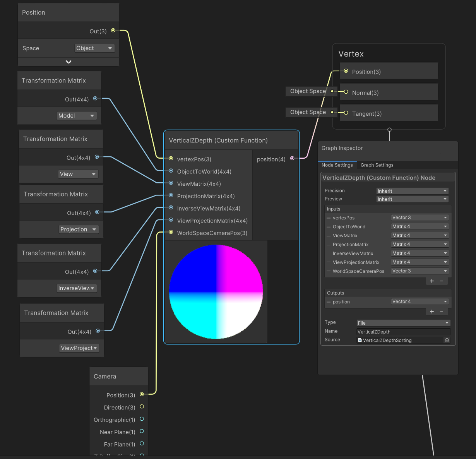Click the Normal(3) port on Vertex block

point(346,92)
